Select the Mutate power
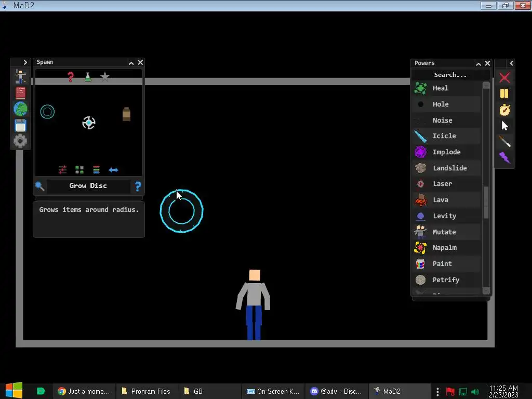 tap(446, 232)
